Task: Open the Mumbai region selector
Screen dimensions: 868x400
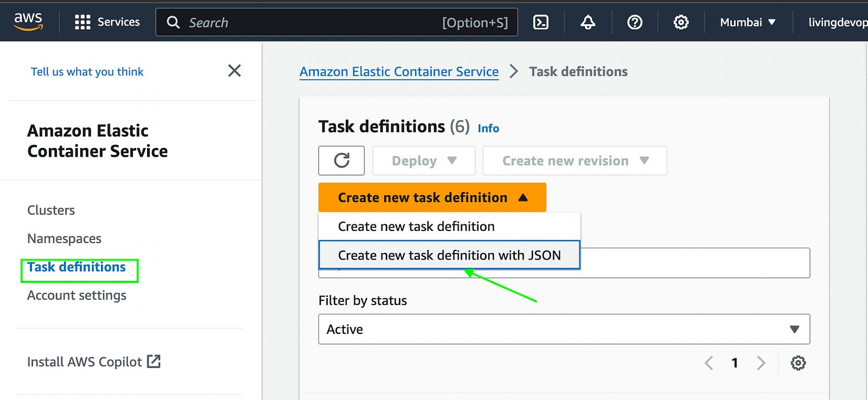Action: point(748,22)
